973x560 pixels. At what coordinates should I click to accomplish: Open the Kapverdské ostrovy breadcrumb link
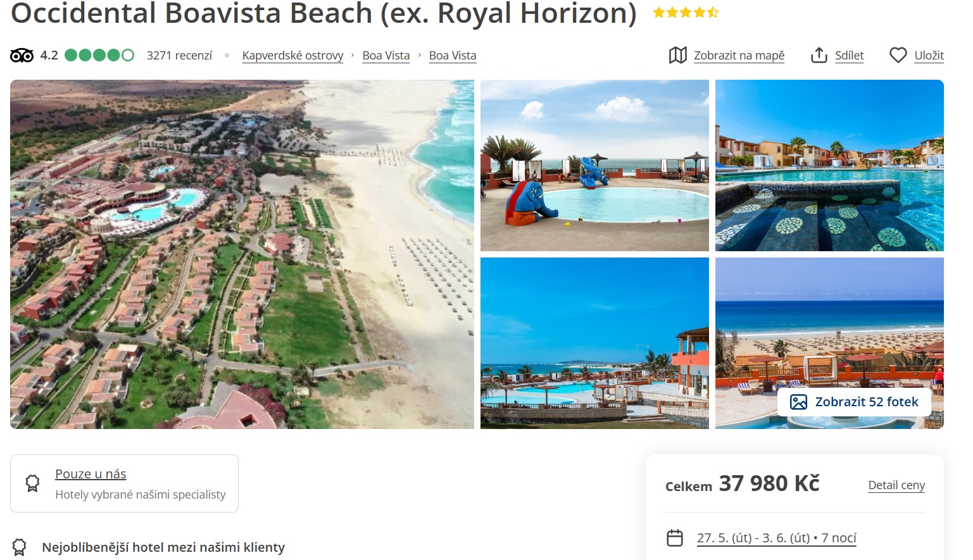[292, 56]
